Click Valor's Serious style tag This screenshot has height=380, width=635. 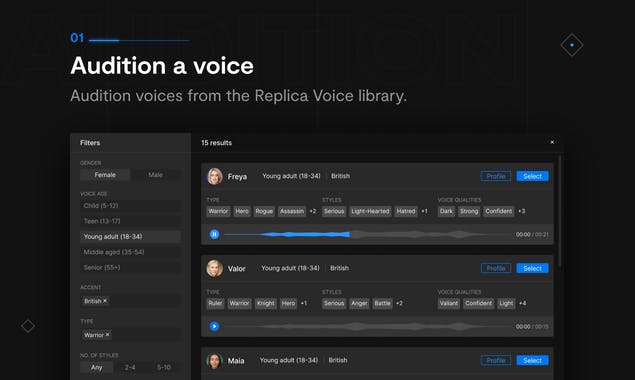click(x=334, y=303)
